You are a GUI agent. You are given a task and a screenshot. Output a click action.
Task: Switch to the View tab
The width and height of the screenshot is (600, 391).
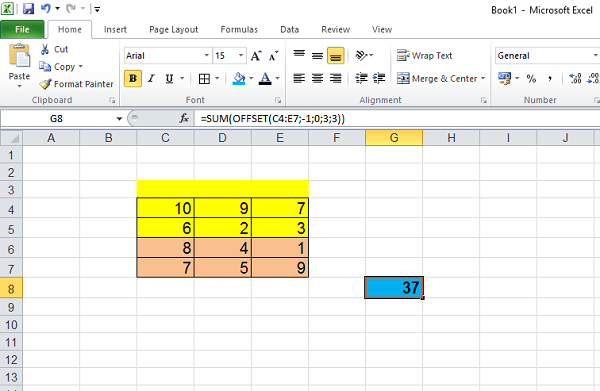click(382, 29)
